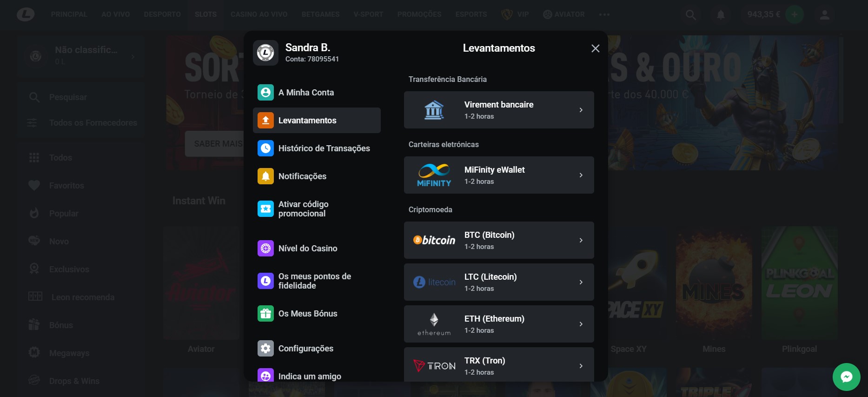Close the Levantamentos dialog
The width and height of the screenshot is (868, 397).
[595, 48]
